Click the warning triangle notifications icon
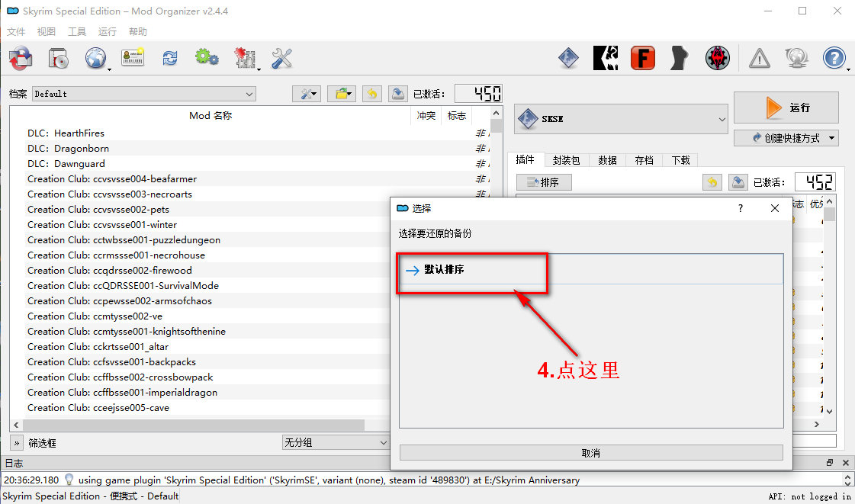 759,58
